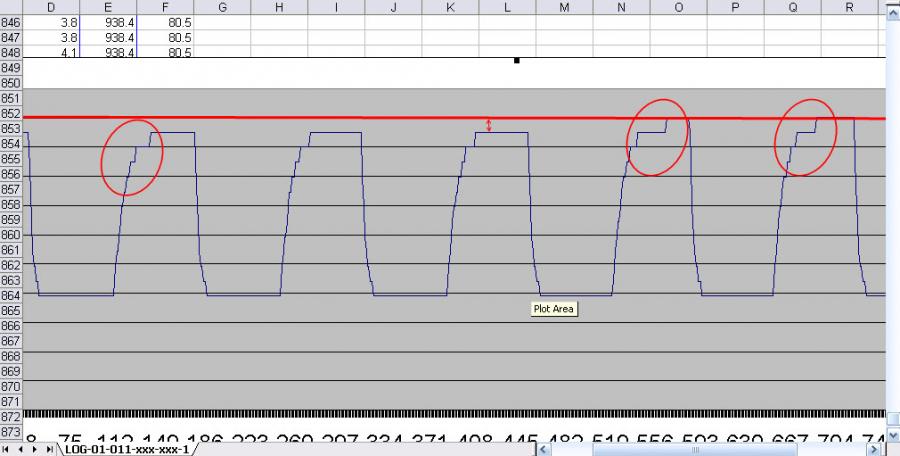Select column L header
This screenshot has height=456, width=900.
(x=508, y=7)
